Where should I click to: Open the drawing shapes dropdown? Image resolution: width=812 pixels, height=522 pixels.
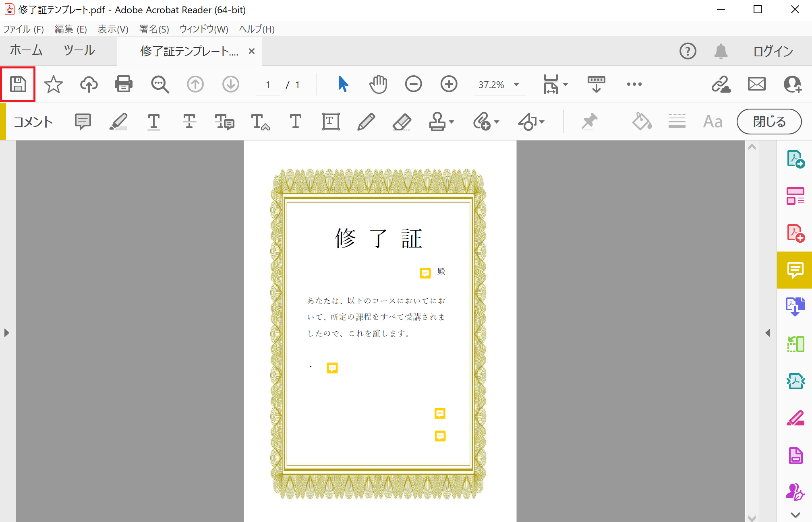pyautogui.click(x=531, y=122)
